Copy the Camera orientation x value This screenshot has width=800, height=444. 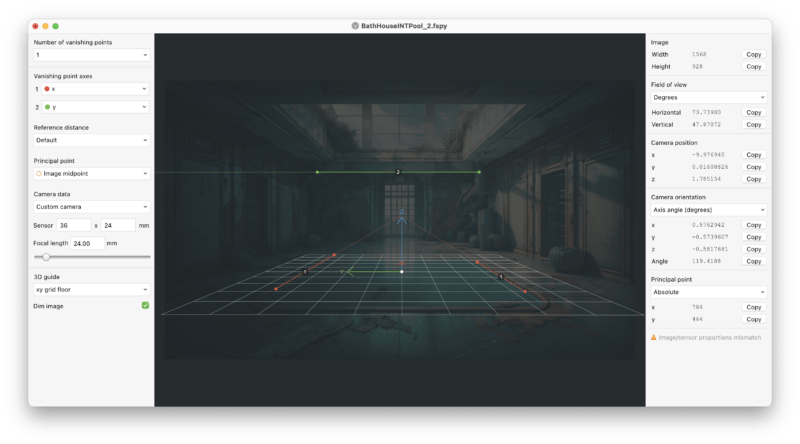(754, 225)
